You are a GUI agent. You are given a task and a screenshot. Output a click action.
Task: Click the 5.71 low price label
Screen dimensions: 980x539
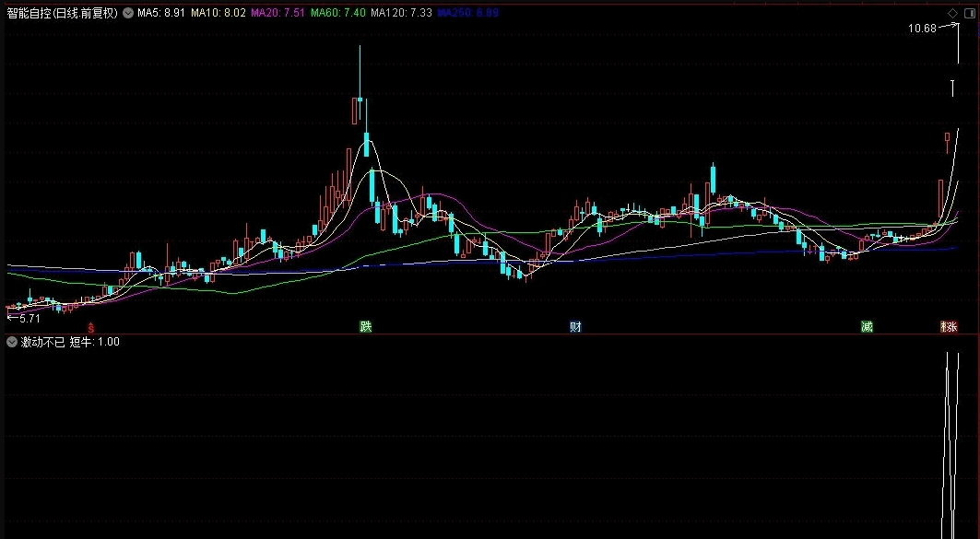[30, 319]
